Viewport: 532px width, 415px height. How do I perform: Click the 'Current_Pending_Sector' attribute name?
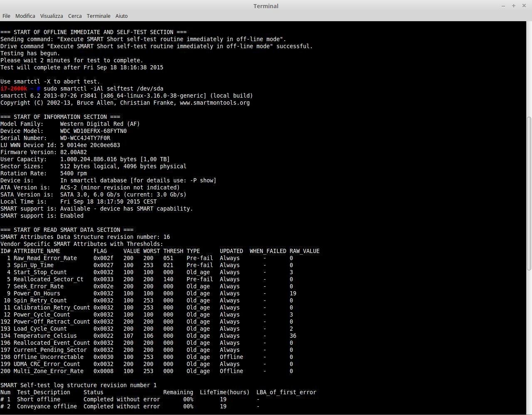(x=50, y=350)
